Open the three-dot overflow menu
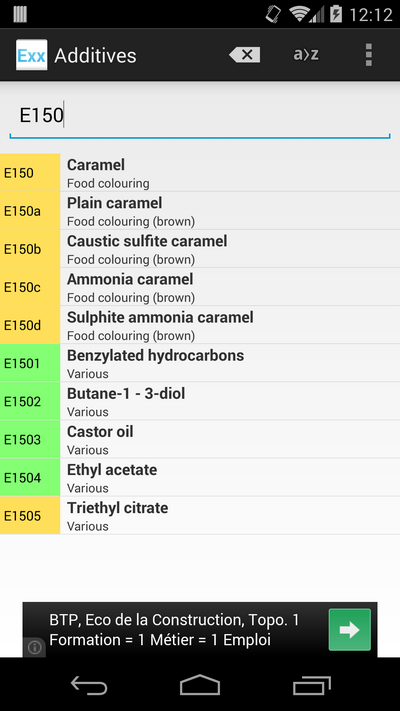400x711 pixels. coord(368,55)
